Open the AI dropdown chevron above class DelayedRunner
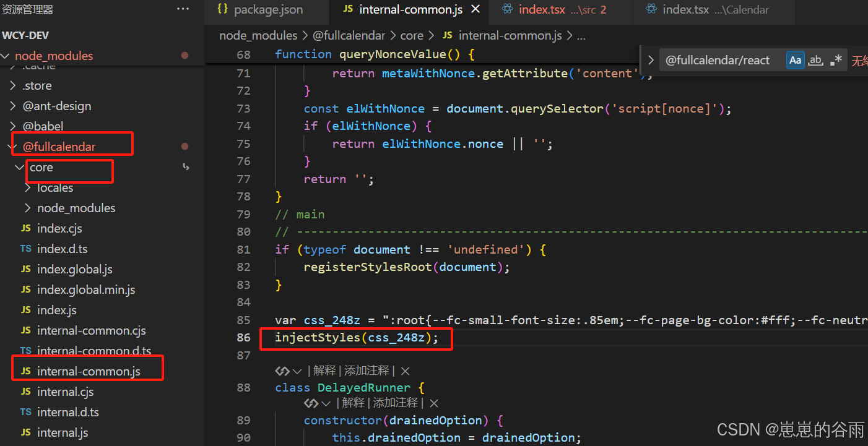Viewport: 868px width, 446px height. pyautogui.click(x=297, y=371)
